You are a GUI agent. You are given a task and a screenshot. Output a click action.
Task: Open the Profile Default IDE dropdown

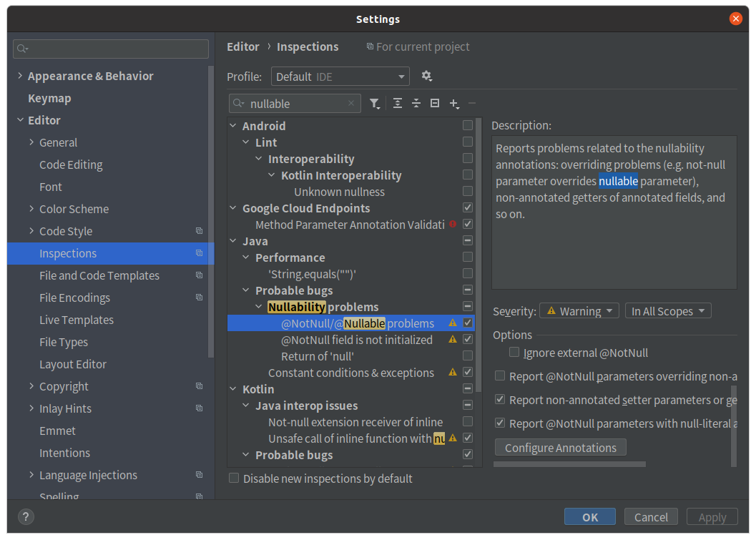pos(340,77)
